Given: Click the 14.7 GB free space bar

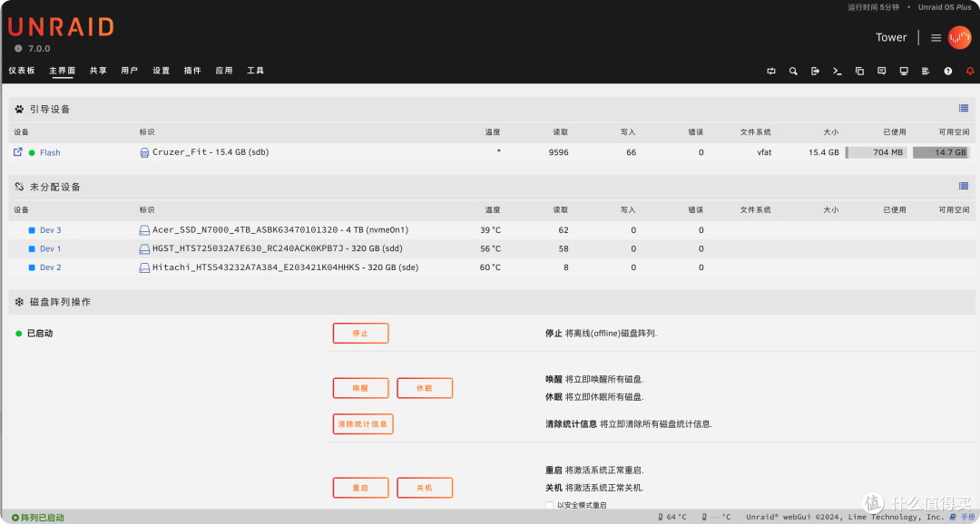Looking at the screenshot, I should coord(941,152).
